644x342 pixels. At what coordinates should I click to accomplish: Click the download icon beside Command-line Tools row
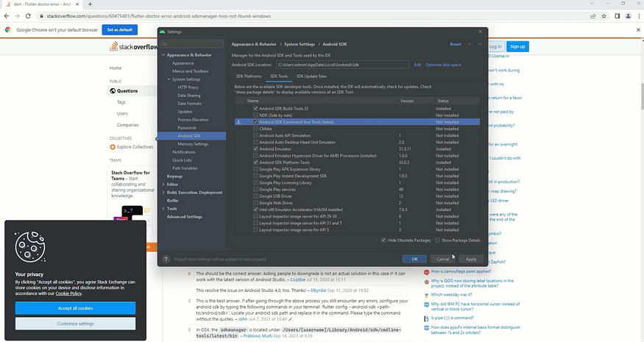click(x=238, y=122)
